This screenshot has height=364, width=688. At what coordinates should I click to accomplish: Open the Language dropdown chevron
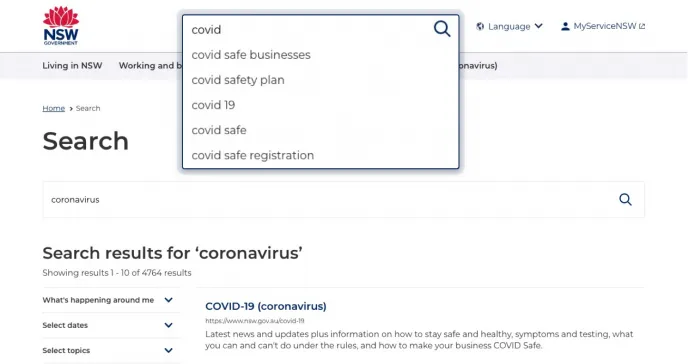pyautogui.click(x=539, y=26)
